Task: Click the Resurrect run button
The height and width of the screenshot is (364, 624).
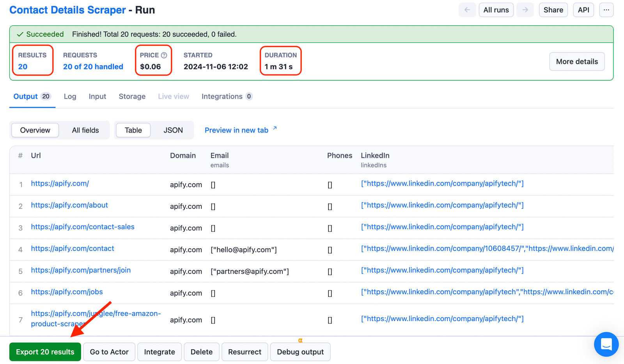Action: [x=245, y=352]
